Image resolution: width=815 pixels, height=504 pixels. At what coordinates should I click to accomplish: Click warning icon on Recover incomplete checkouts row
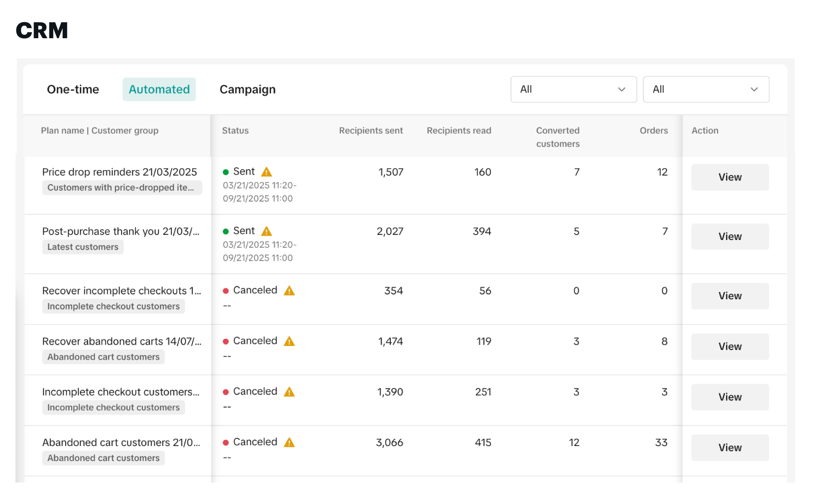289,291
